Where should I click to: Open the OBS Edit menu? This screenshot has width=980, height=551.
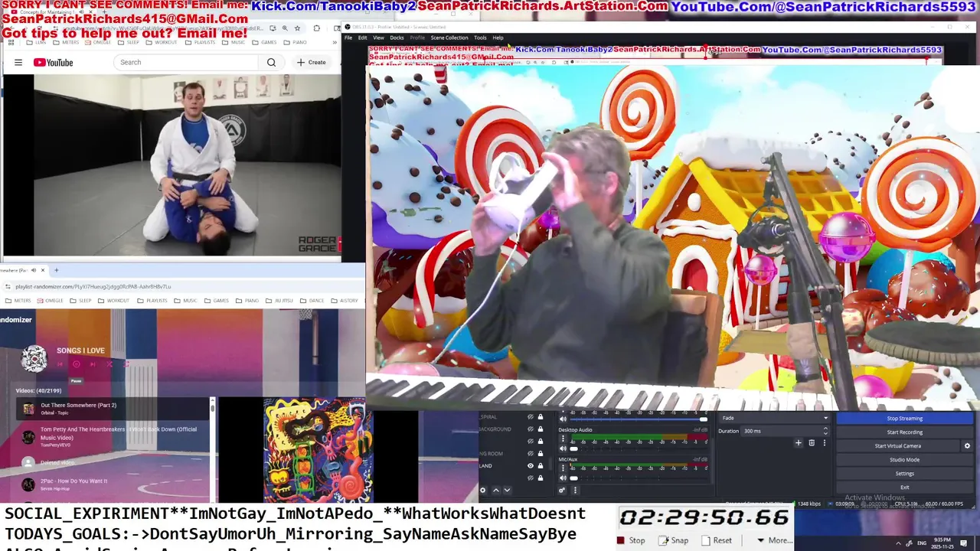point(362,37)
